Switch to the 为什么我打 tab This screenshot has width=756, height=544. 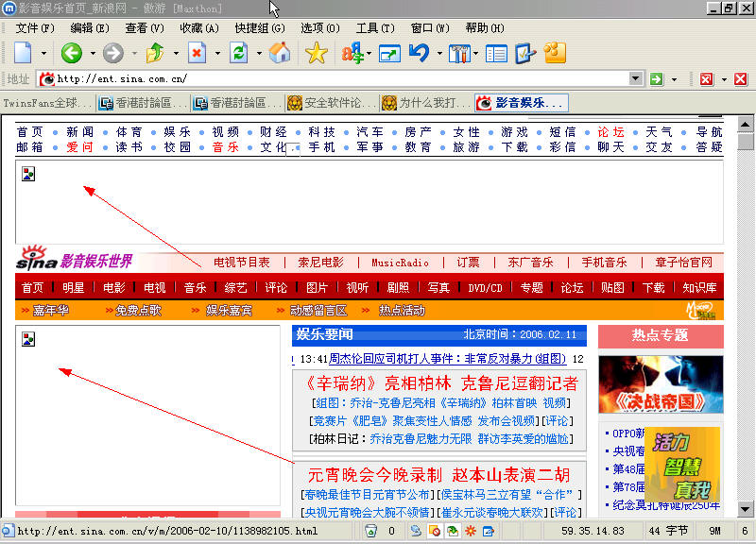(426, 103)
